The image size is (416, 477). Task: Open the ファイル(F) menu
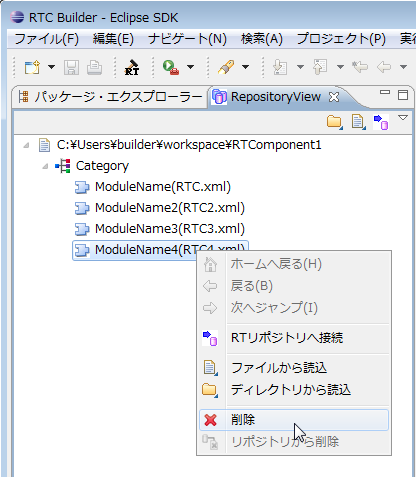47,39
